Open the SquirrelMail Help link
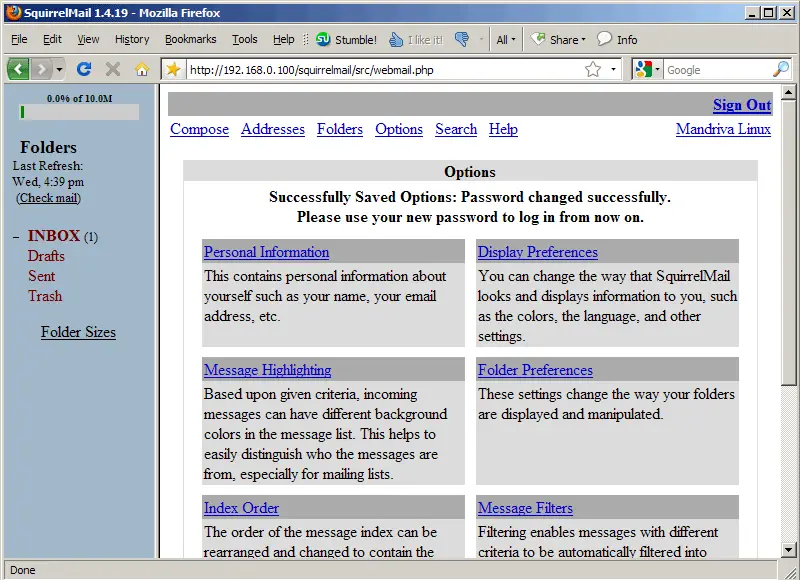Viewport: 800px width, 580px height. point(503,130)
